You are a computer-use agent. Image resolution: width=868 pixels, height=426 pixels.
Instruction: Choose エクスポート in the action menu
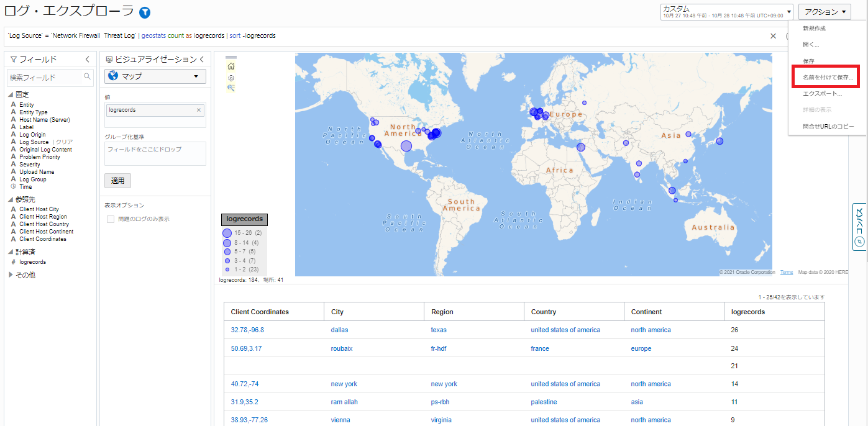click(x=822, y=94)
